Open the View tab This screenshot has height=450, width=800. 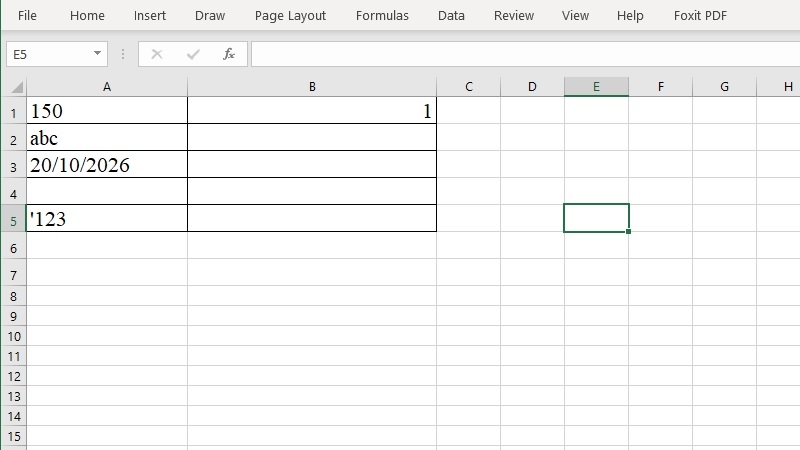point(575,16)
